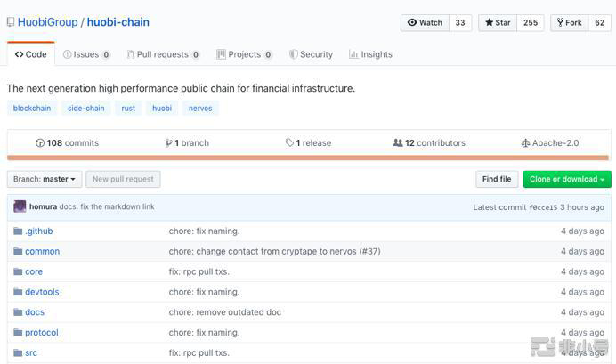616x364 pixels.
Task: View the 1 branch list
Action: point(187,143)
